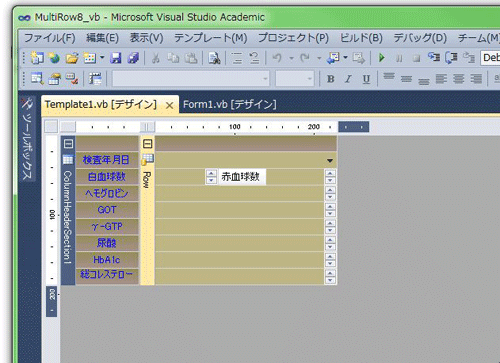
Task: Toggle Bold formatting
Action: tap(330, 79)
